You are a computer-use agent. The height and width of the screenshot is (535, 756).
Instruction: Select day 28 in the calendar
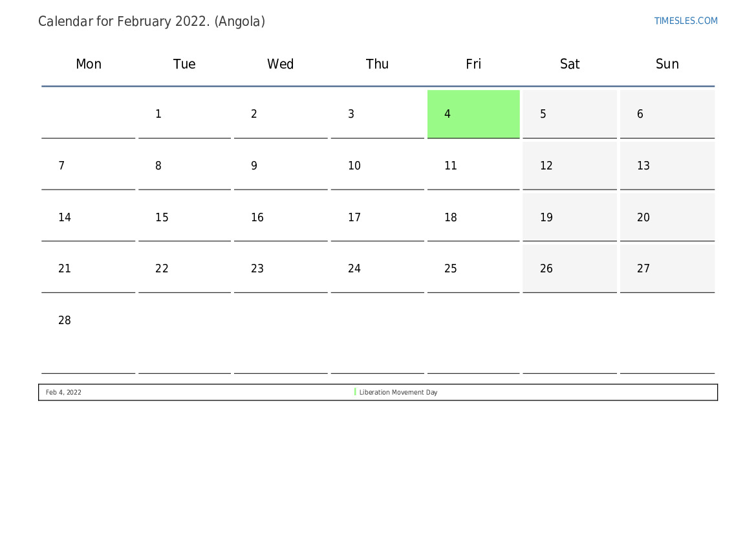tap(88, 335)
